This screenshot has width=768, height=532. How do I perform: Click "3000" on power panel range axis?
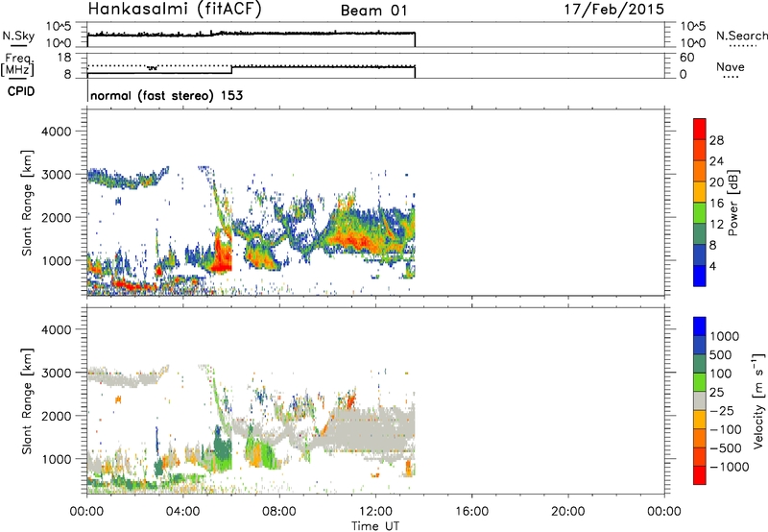pos(57,175)
